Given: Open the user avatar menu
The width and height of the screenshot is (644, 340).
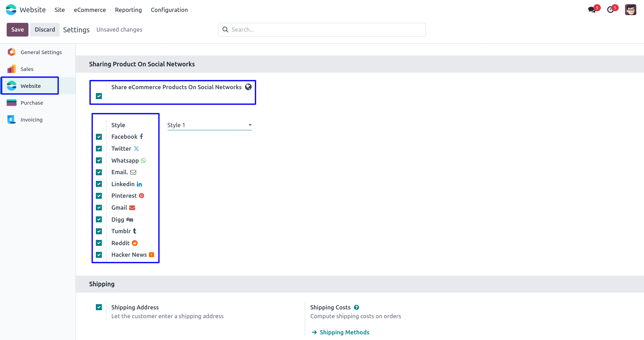Looking at the screenshot, I should tap(630, 10).
